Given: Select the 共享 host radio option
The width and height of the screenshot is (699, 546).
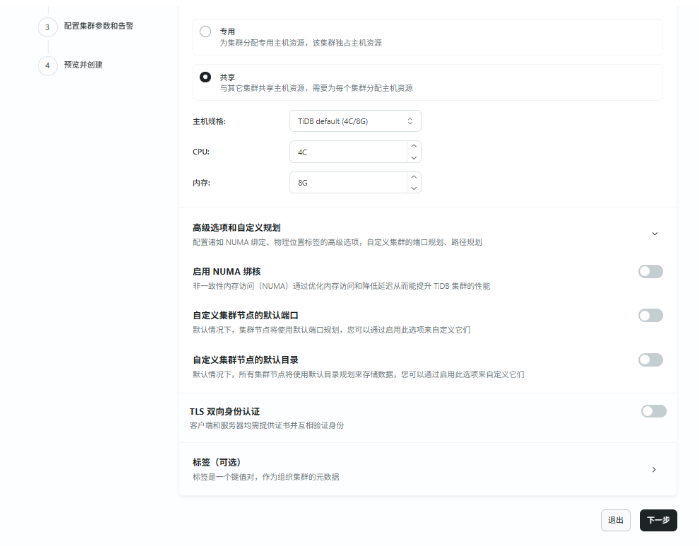Looking at the screenshot, I should (x=206, y=77).
